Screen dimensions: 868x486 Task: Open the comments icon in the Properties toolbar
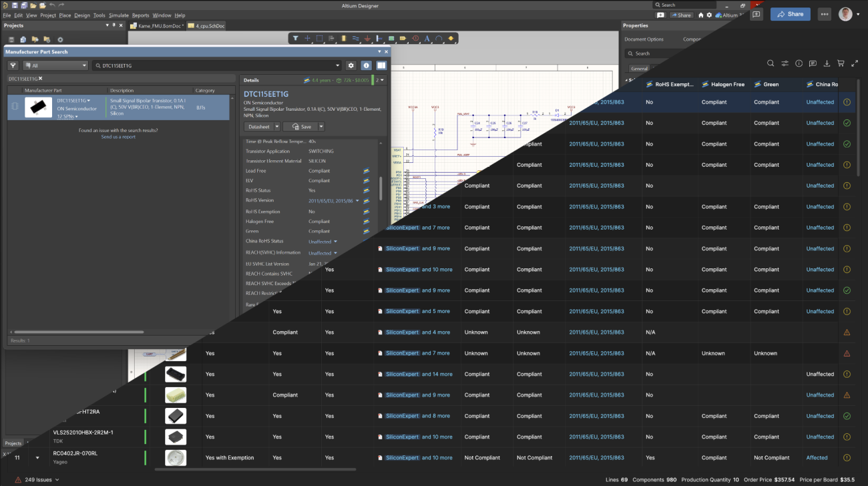[813, 63]
